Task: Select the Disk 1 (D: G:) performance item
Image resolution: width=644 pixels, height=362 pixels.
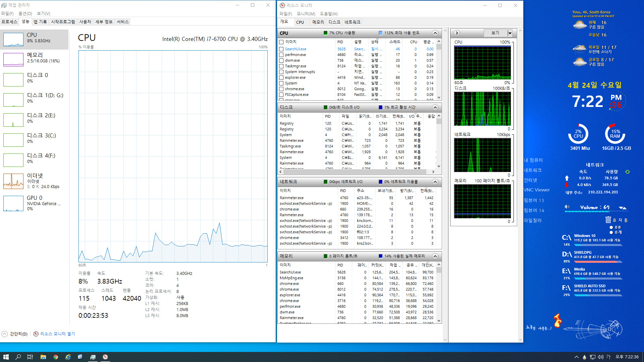Action: (x=34, y=100)
